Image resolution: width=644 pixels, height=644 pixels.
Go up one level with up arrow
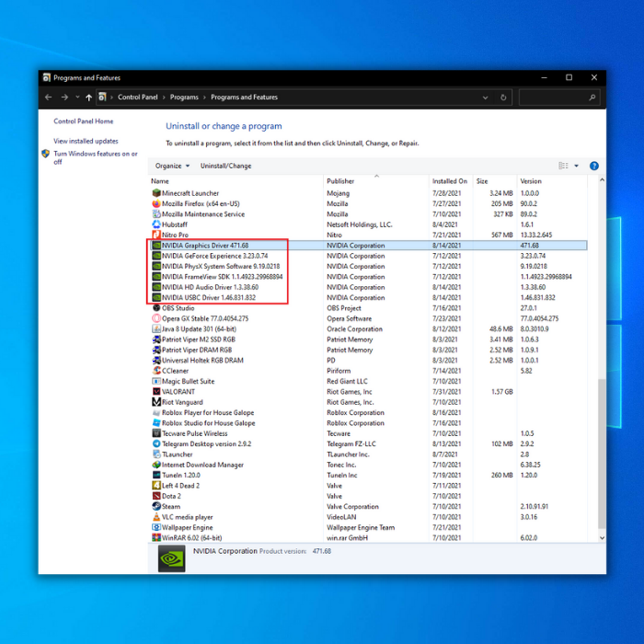(x=88, y=98)
